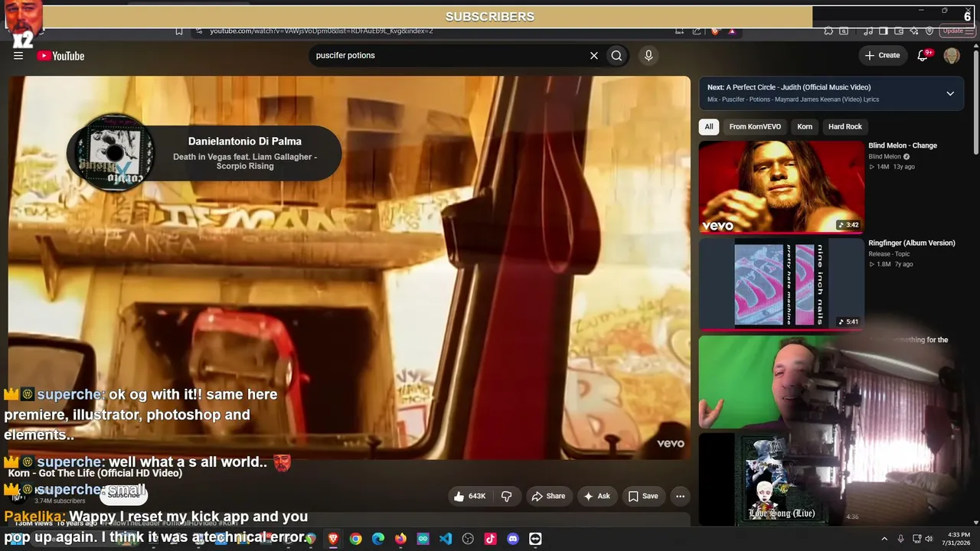980x551 pixels.
Task: Open Google Chrome from the taskbar
Action: point(355,539)
